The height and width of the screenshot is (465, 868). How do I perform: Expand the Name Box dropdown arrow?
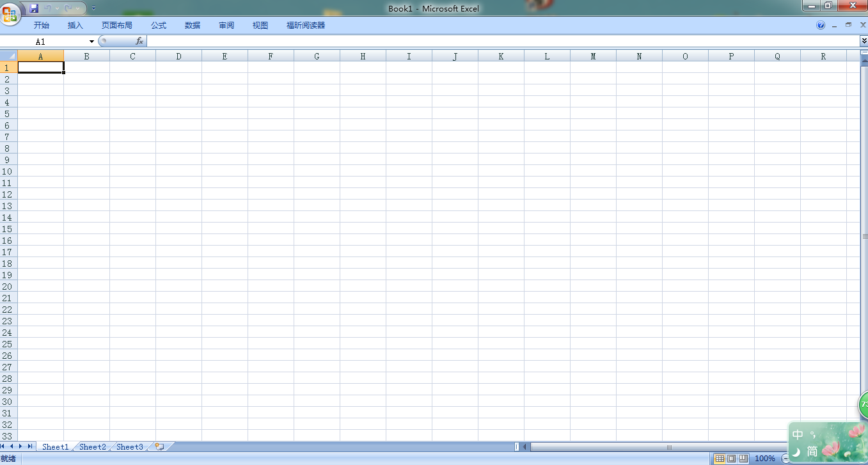click(92, 42)
